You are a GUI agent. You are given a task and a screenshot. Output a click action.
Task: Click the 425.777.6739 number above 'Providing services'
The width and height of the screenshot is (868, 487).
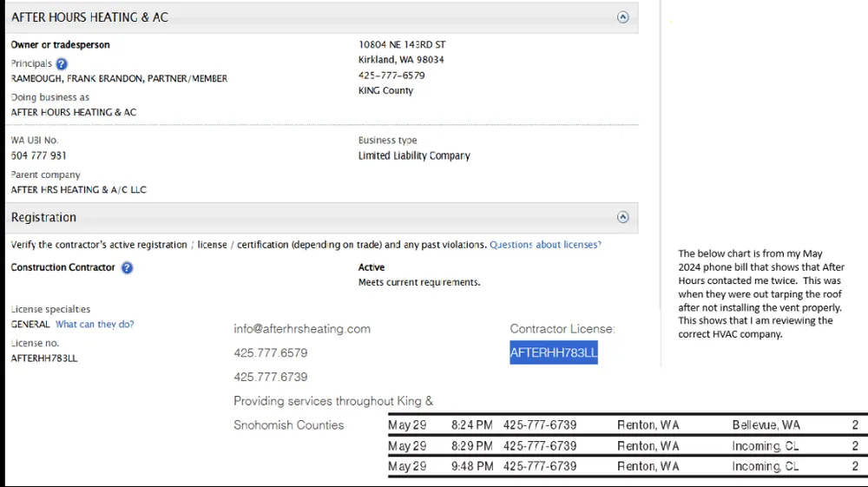[270, 377]
